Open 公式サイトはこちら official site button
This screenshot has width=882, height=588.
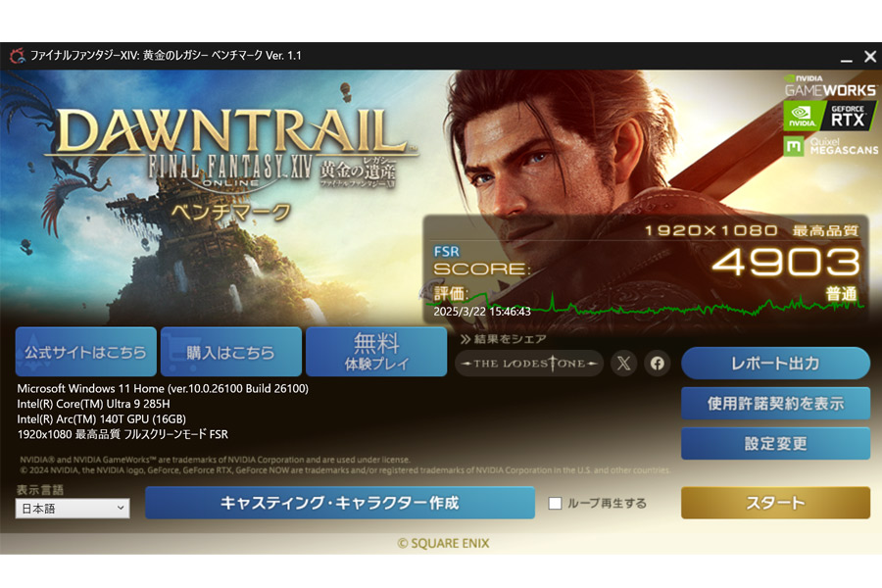[x=85, y=352]
